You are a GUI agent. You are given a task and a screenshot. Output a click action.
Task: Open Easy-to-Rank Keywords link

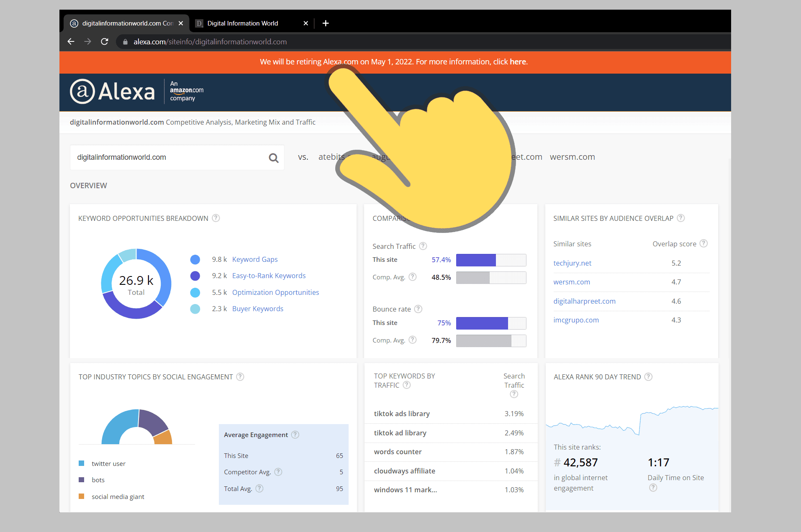point(269,276)
